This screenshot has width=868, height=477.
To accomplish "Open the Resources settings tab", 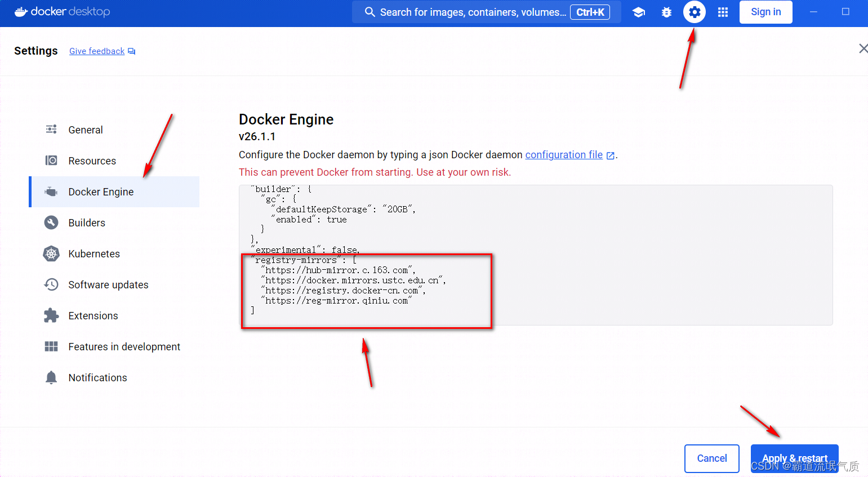I will (x=114, y=161).
